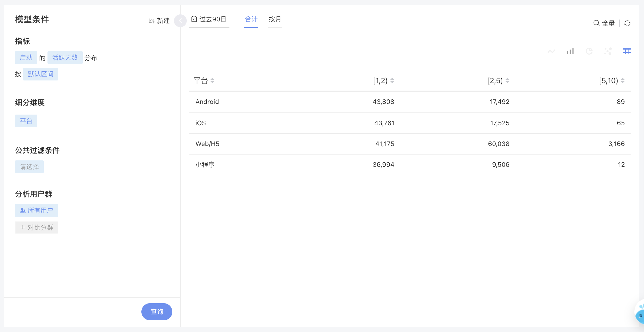
Task: Switch to pie chart view
Action: pos(589,51)
